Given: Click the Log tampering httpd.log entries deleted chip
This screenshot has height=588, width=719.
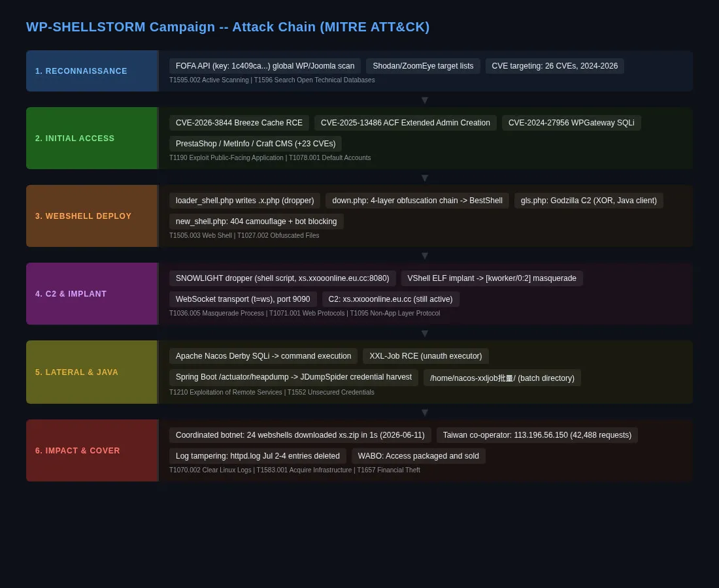Looking at the screenshot, I should pos(258,456).
